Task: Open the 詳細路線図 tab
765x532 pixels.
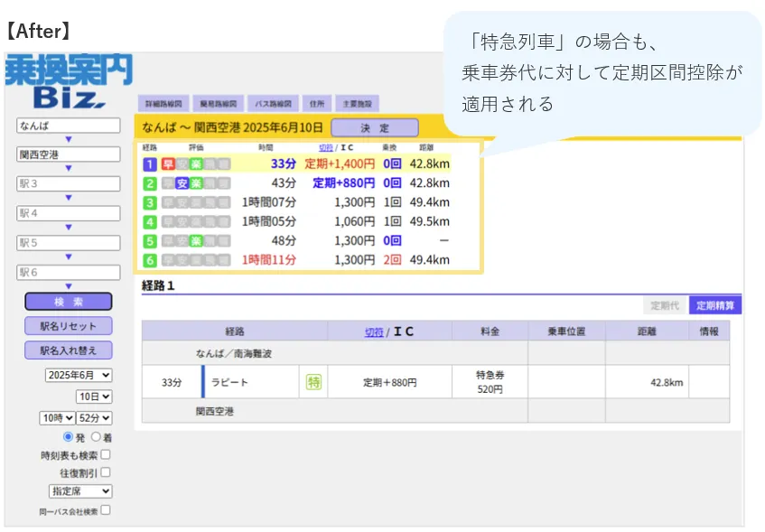Action: point(162,104)
